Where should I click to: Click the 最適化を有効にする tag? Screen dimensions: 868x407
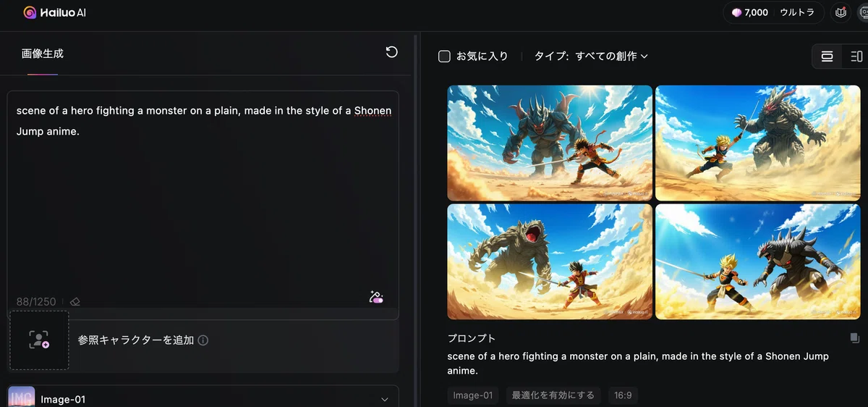click(553, 395)
